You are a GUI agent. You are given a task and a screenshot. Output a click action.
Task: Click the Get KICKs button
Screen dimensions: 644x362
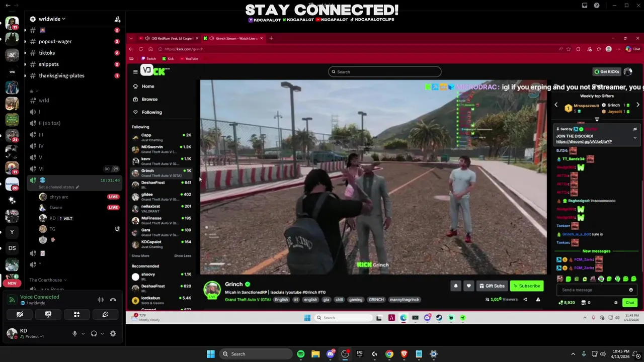(606, 72)
